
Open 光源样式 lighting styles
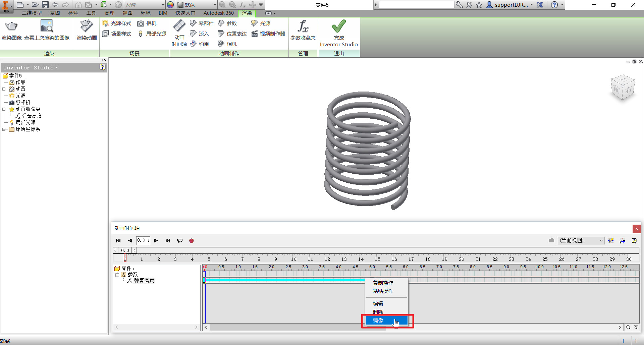(117, 23)
